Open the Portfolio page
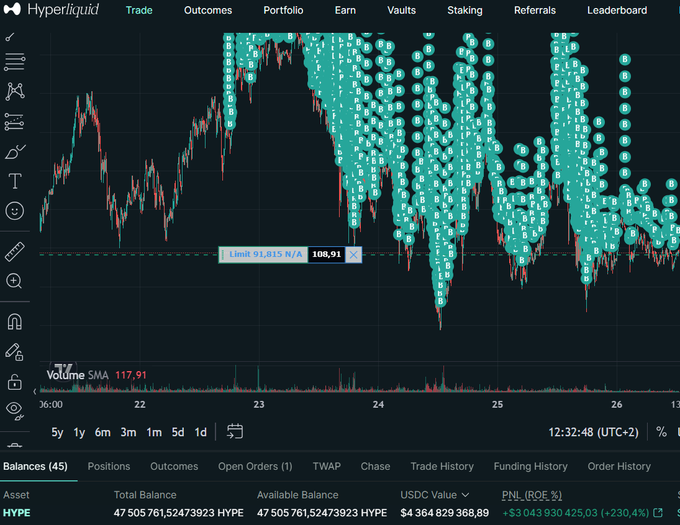Viewport: 680px width, 525px height. click(x=283, y=10)
